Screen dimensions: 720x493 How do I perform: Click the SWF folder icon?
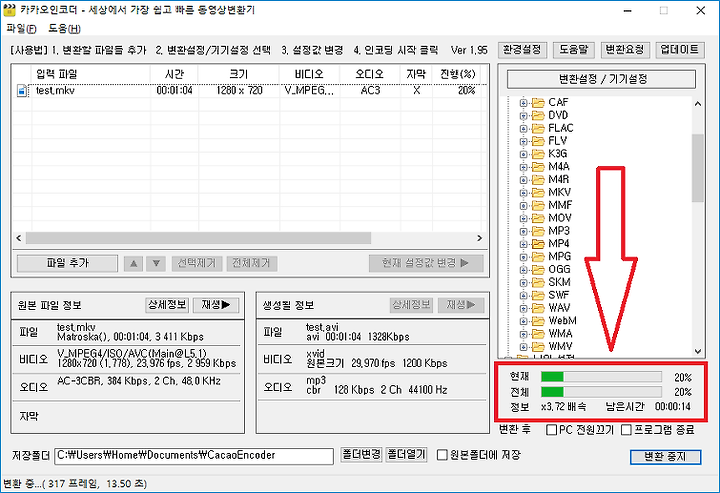(x=538, y=295)
